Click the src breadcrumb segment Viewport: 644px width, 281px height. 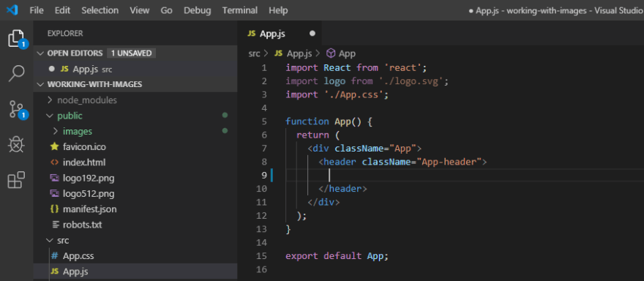[254, 53]
